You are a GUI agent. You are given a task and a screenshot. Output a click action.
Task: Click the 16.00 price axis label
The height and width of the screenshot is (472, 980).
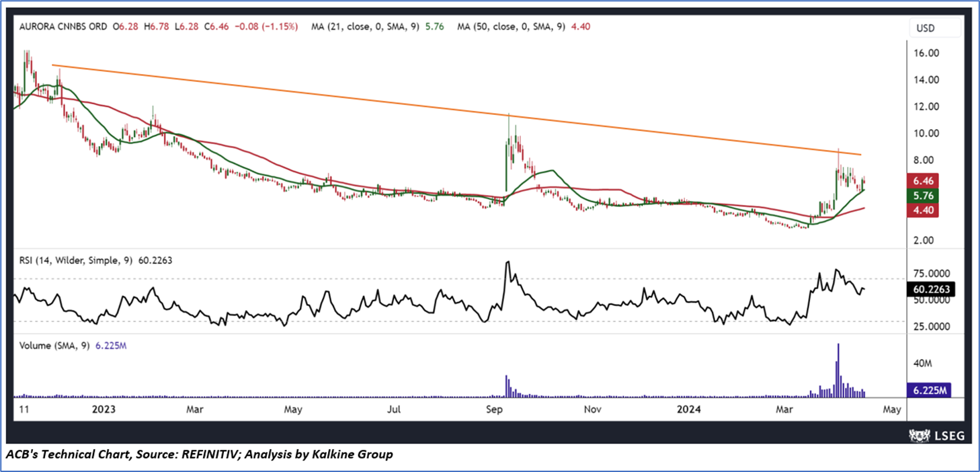pyautogui.click(x=926, y=53)
